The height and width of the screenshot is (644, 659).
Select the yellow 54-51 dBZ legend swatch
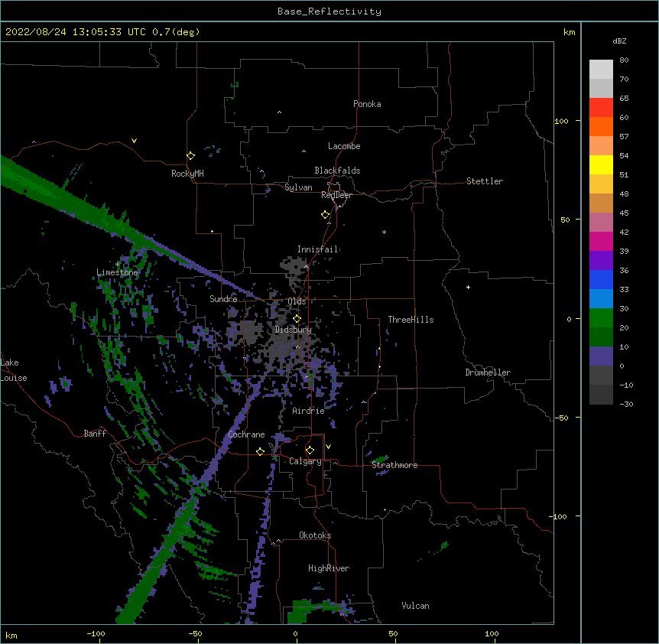[x=601, y=164]
